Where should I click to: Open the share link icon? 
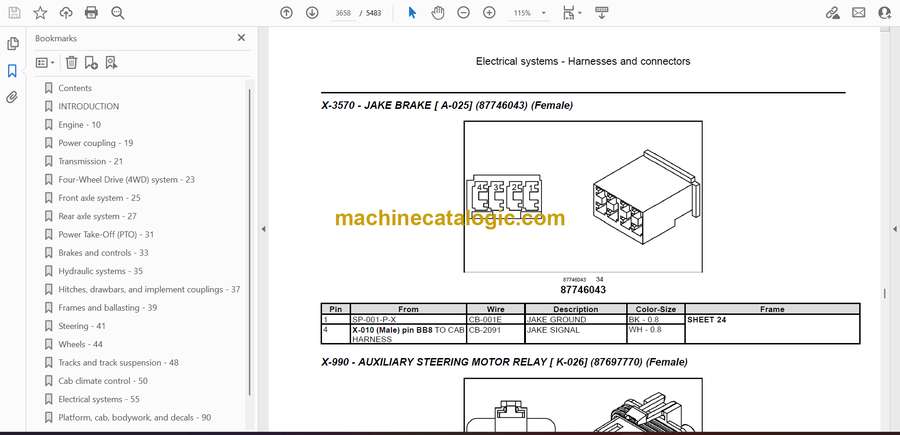832,13
